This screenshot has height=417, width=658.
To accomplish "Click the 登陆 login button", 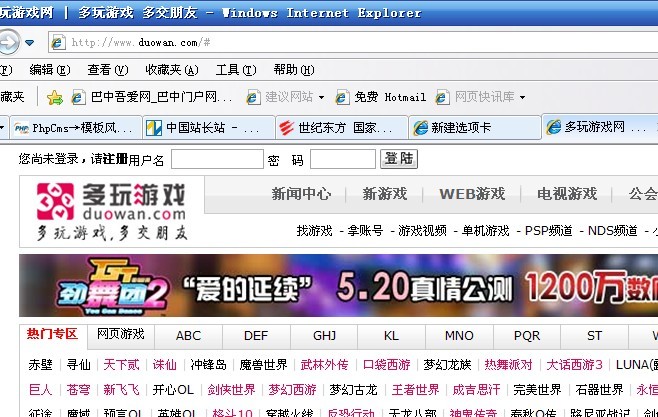I will [399, 159].
